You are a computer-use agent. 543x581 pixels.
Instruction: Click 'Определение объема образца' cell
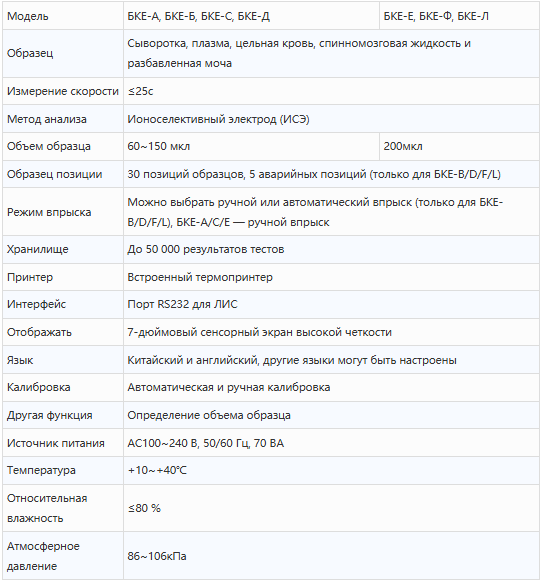point(331,415)
